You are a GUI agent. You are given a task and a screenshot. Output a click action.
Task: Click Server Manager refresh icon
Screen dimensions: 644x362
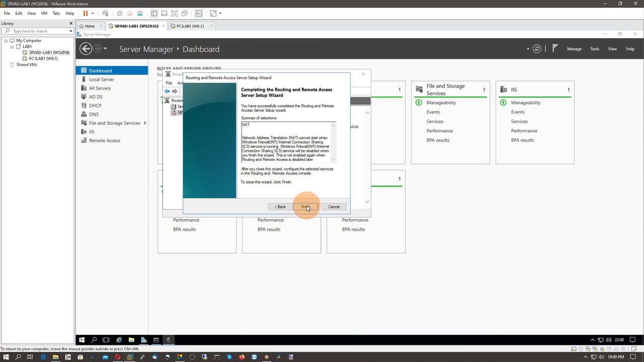click(x=537, y=49)
